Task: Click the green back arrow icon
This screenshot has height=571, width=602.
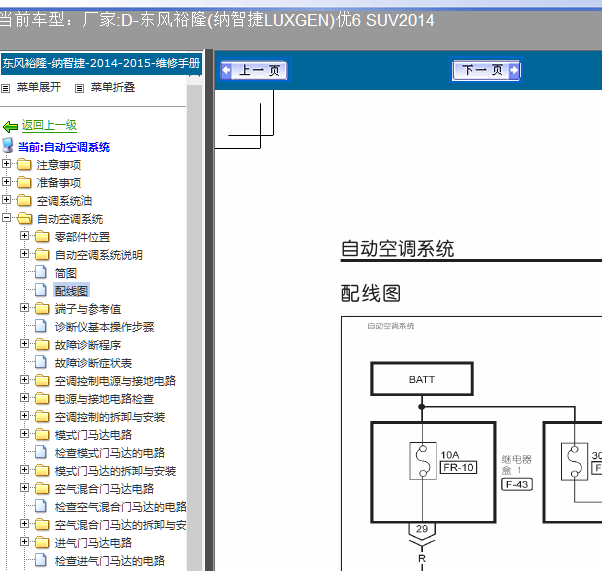Action: coord(10,126)
